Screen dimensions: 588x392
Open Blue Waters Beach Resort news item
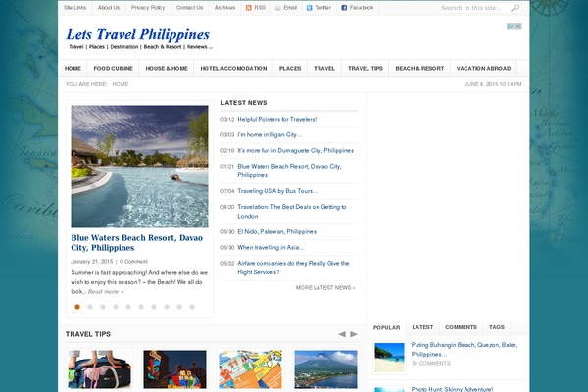289,171
